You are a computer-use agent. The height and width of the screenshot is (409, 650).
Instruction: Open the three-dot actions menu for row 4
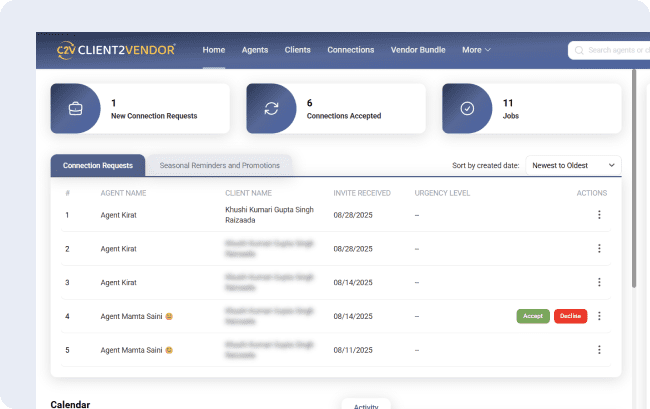pos(599,316)
